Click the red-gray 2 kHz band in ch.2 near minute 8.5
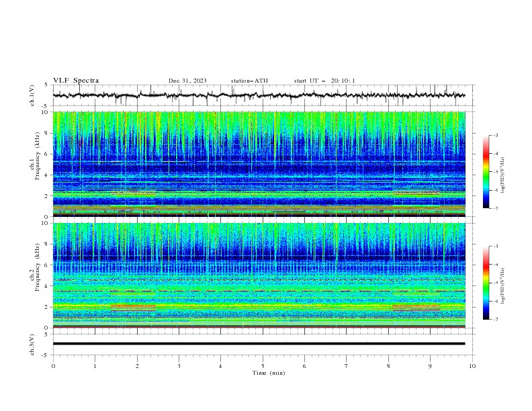This screenshot has height=411, width=532. (416, 308)
